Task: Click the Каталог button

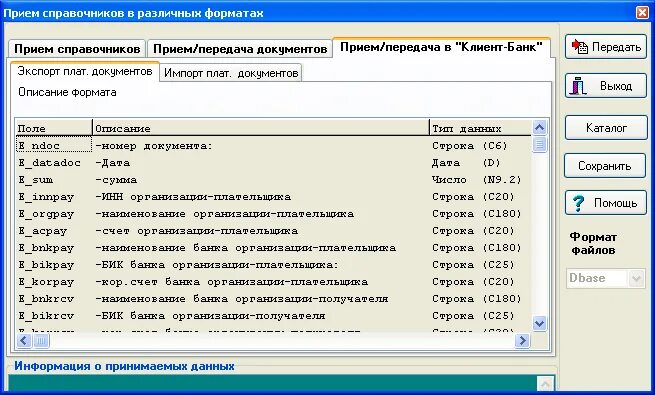Action: click(x=606, y=128)
